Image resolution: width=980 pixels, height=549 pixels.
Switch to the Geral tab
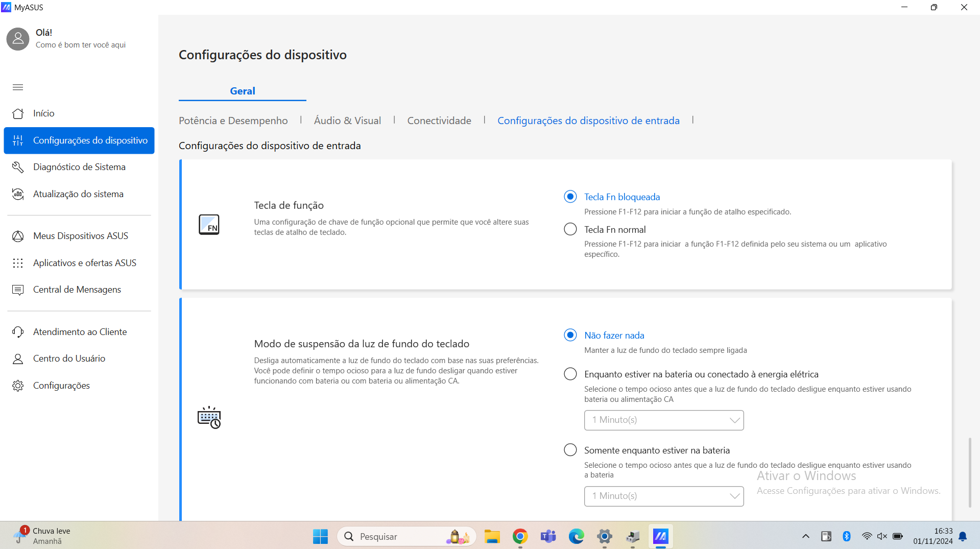click(243, 91)
